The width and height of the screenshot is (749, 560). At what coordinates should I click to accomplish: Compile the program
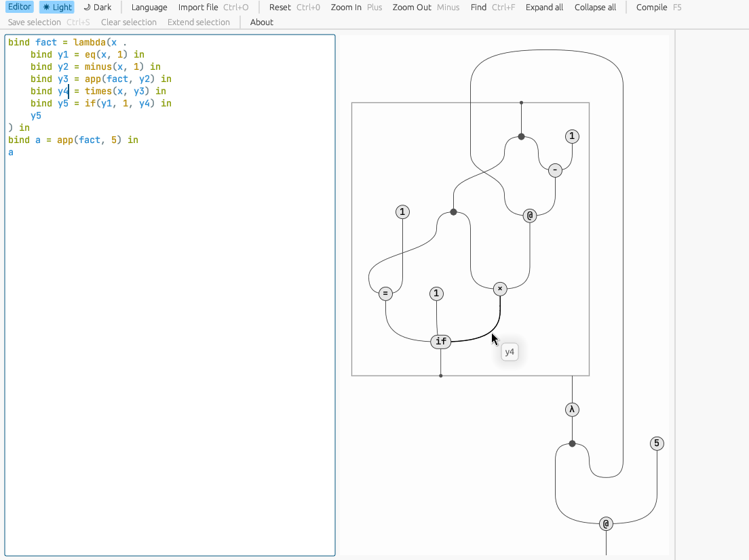pyautogui.click(x=651, y=7)
